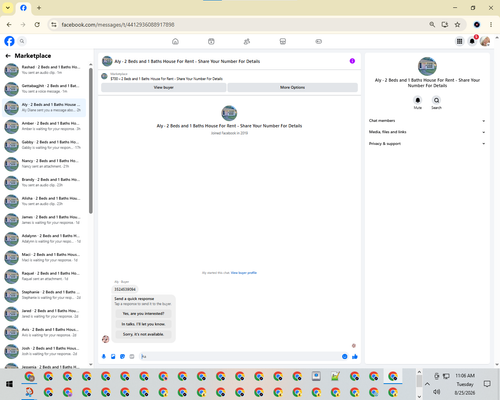
Task: Click the listing thumbnail in the right info panel
Action: point(427,66)
